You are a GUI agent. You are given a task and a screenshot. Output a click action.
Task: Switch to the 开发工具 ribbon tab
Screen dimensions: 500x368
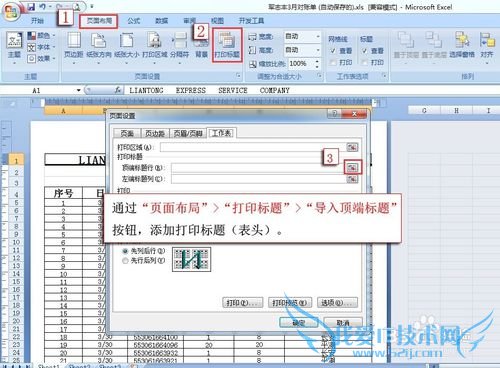point(251,21)
